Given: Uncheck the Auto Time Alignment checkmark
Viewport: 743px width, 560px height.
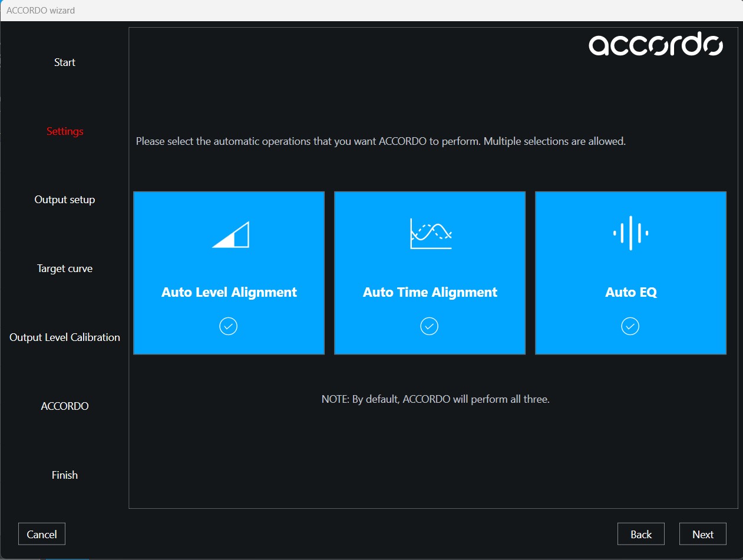Looking at the screenshot, I should 429,326.
